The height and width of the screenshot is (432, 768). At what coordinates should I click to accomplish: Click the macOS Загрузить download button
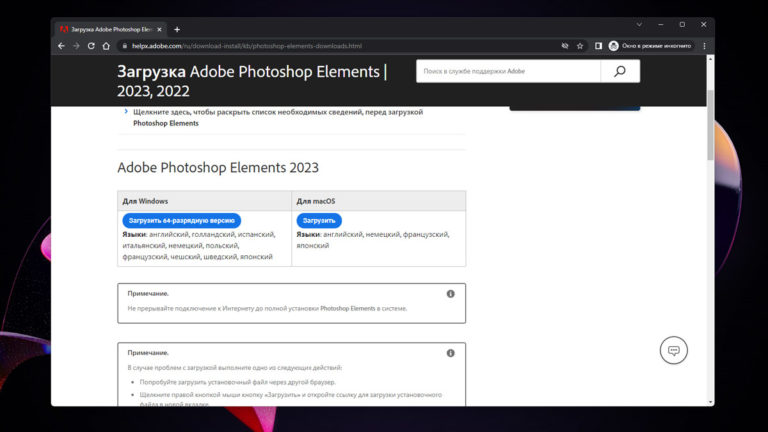319,220
